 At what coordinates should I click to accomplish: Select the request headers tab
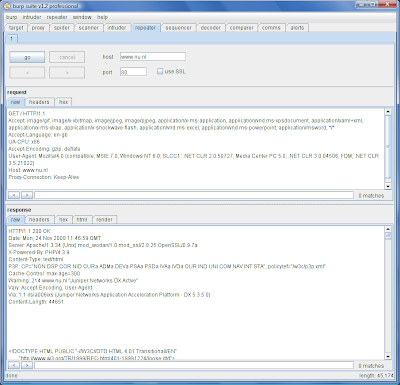pos(39,102)
